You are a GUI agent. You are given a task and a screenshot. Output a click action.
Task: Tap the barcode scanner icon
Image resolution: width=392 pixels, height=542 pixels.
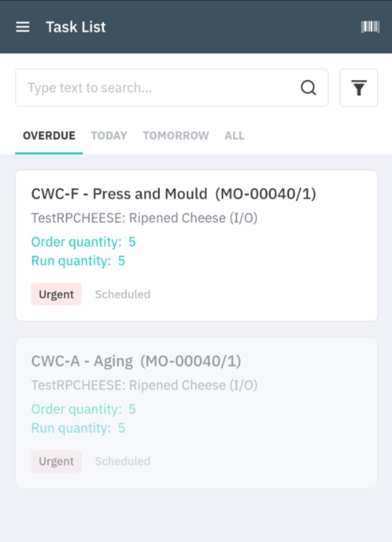370,27
